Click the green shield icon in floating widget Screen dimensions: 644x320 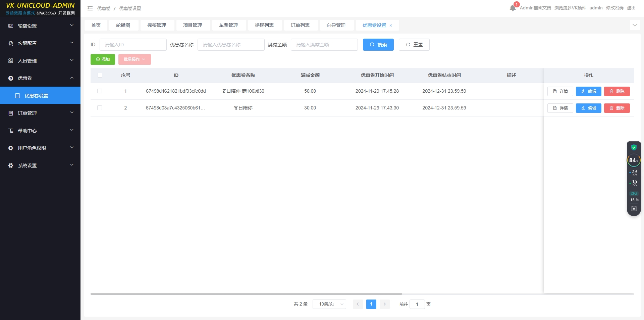tap(634, 147)
